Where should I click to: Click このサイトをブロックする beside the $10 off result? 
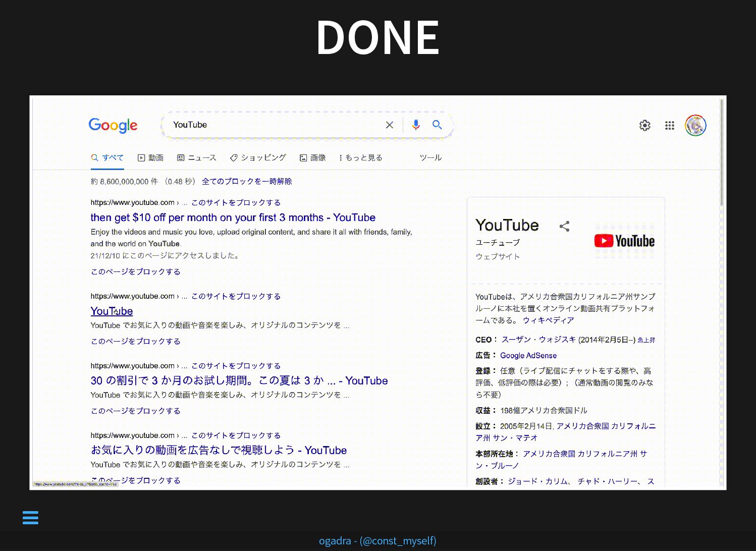[236, 202]
